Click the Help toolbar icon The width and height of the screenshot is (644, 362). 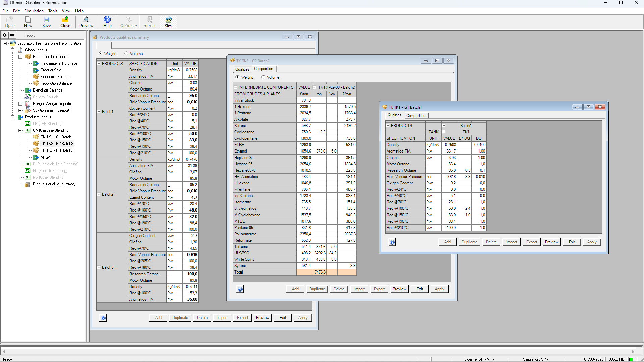pyautogui.click(x=107, y=22)
